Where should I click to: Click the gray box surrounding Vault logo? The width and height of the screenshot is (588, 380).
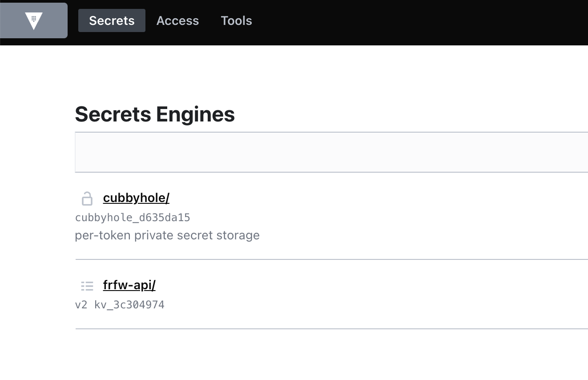click(x=34, y=20)
